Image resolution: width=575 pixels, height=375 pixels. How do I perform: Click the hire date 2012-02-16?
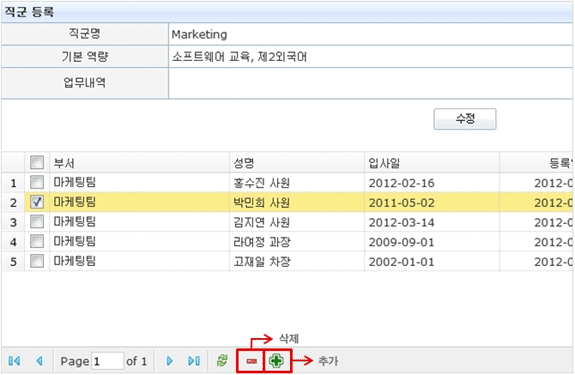coord(401,183)
